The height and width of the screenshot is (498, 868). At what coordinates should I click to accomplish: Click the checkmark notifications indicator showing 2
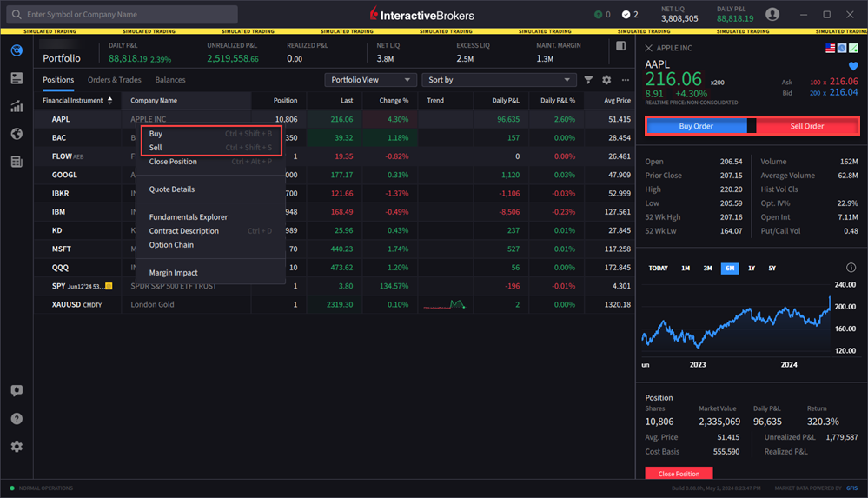pos(630,15)
